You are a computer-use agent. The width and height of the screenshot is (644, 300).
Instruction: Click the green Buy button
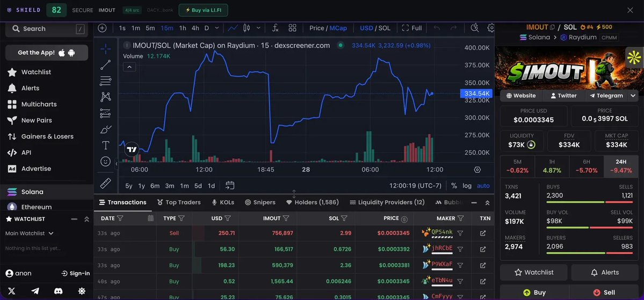click(534, 292)
